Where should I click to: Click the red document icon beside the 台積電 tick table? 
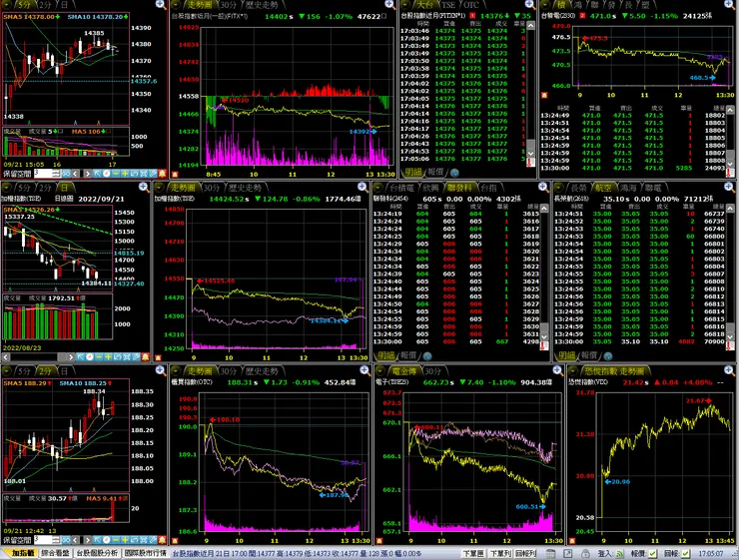(731, 173)
